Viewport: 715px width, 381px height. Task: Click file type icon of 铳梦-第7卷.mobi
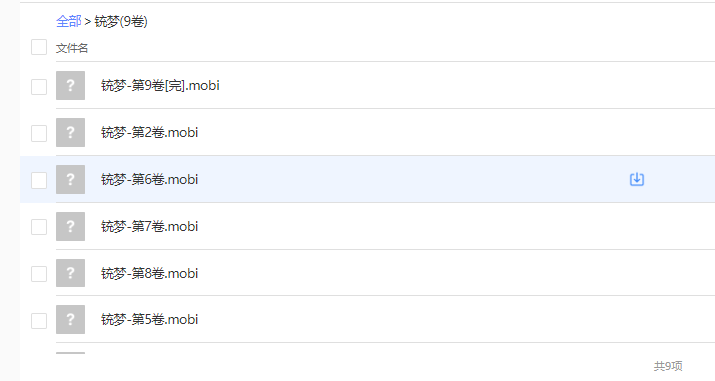(x=70, y=227)
